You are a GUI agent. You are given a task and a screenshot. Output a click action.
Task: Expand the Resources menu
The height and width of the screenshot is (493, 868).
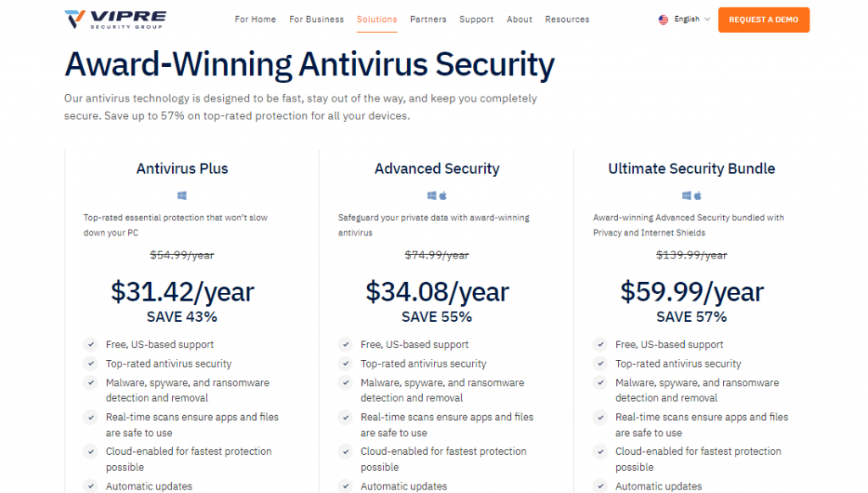pos(566,19)
